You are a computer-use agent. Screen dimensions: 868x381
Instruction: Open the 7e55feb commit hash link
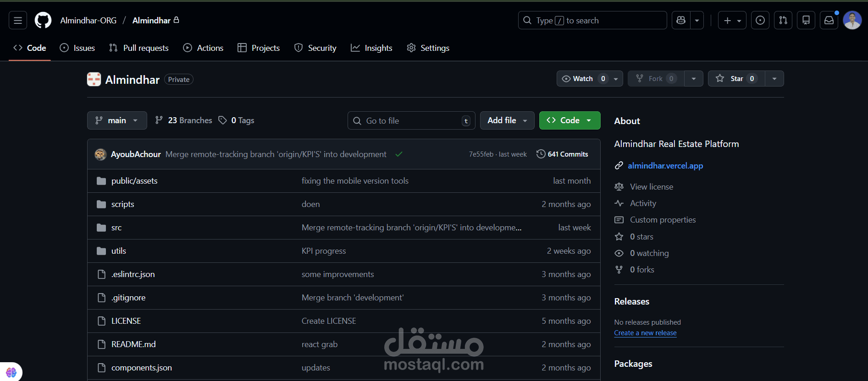[481, 154]
